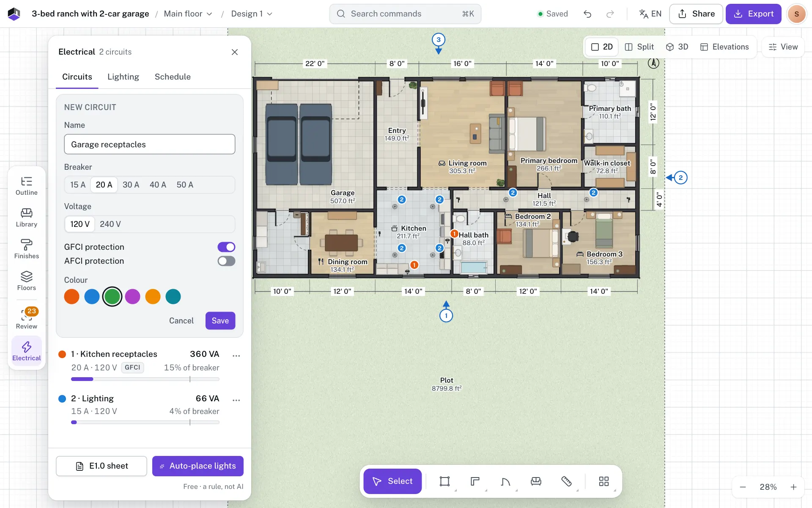Enable AFCI protection switch
Image resolution: width=812 pixels, height=508 pixels.
click(x=226, y=261)
